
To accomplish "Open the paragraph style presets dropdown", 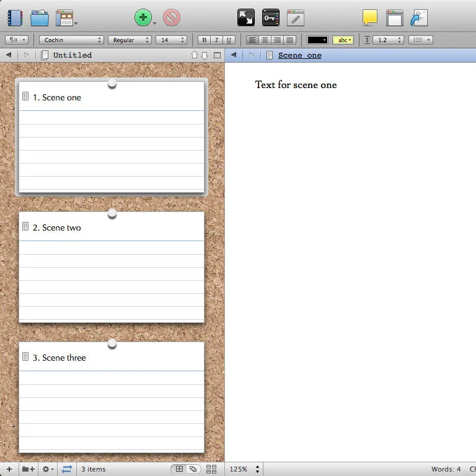I will coord(17,40).
